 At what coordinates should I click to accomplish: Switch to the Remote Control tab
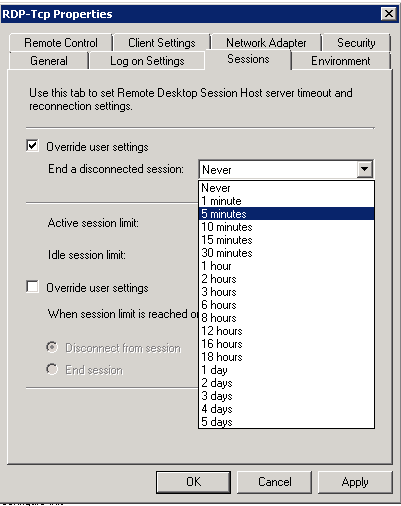tap(61, 43)
